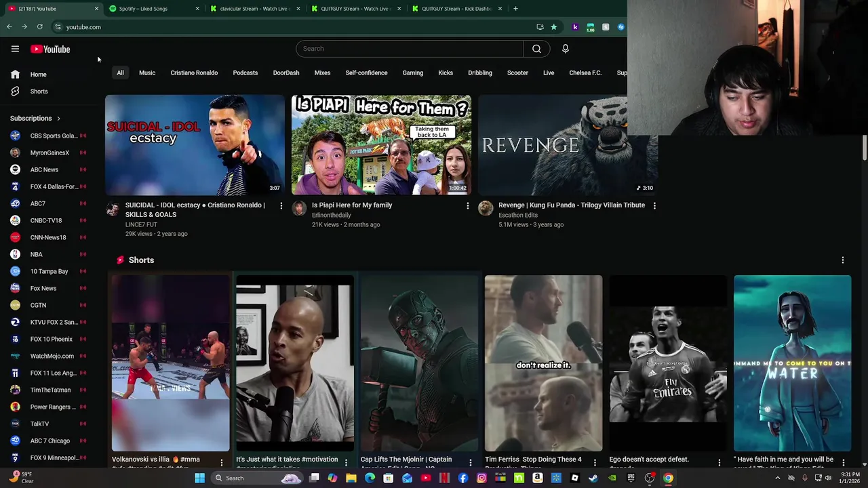Open TimTheTatman subscription channel

tap(49, 390)
